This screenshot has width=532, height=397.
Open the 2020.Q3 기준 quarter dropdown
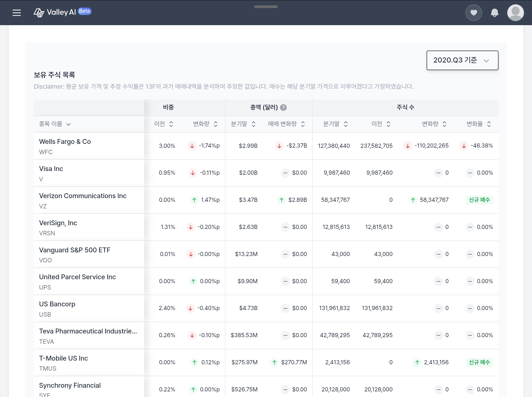(462, 60)
